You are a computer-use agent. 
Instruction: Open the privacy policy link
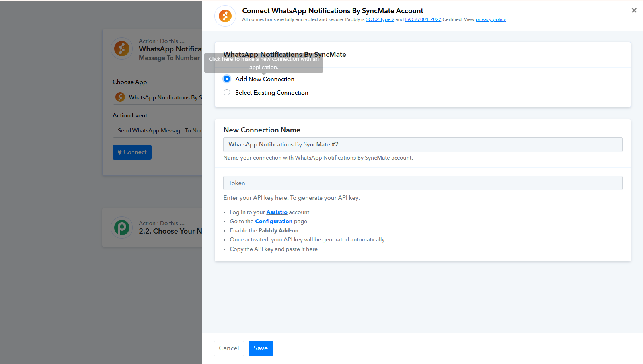tap(491, 19)
